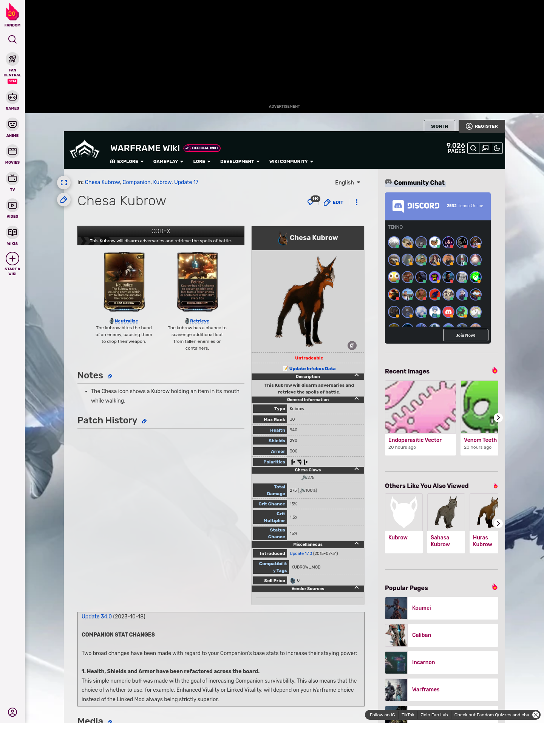Open Fan Central rocket icon
544x756 pixels.
pyautogui.click(x=12, y=59)
